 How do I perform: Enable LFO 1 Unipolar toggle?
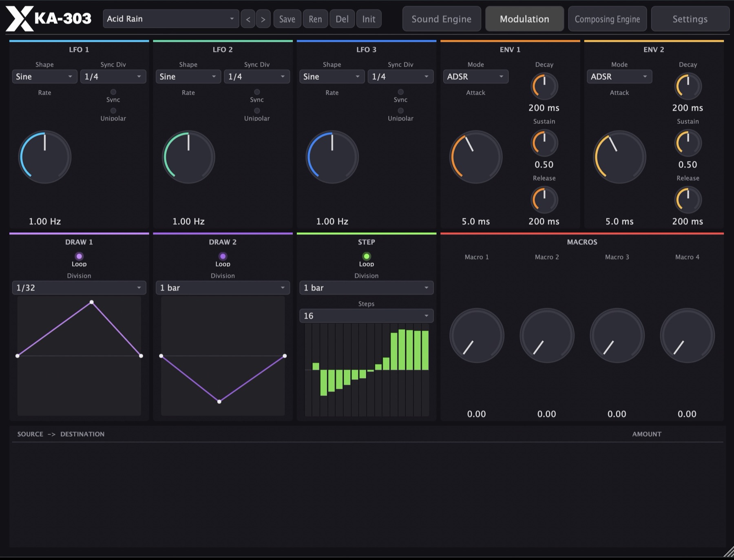(x=113, y=111)
